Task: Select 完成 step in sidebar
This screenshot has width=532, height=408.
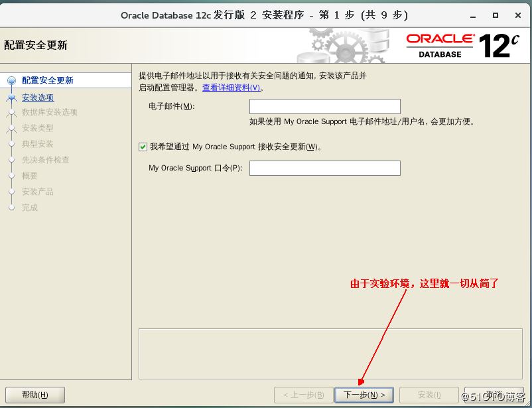Action: (x=30, y=208)
